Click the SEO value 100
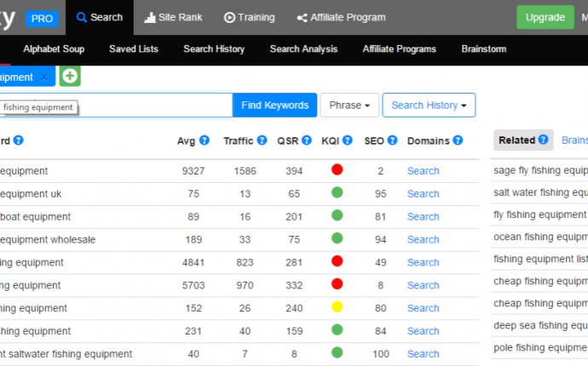Image resolution: width=588 pixels, height=366 pixels. pos(381,354)
